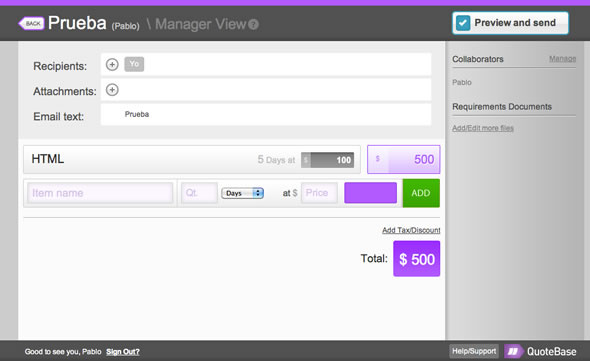
Task: Open Manager View help question mark
Action: pyautogui.click(x=254, y=24)
